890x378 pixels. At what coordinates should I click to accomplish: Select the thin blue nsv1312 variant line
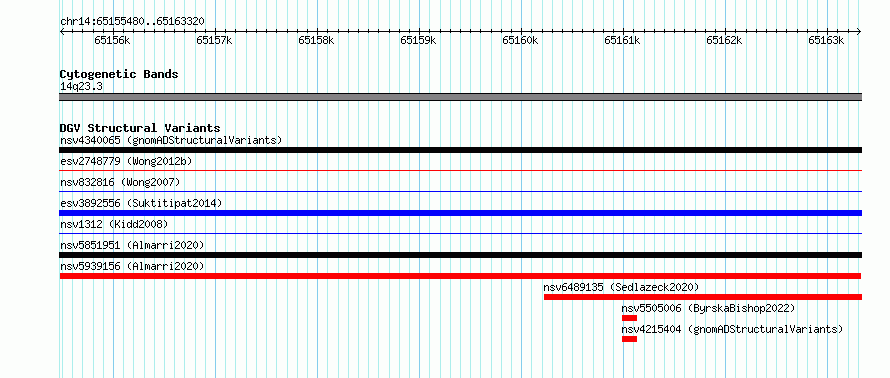pos(460,233)
